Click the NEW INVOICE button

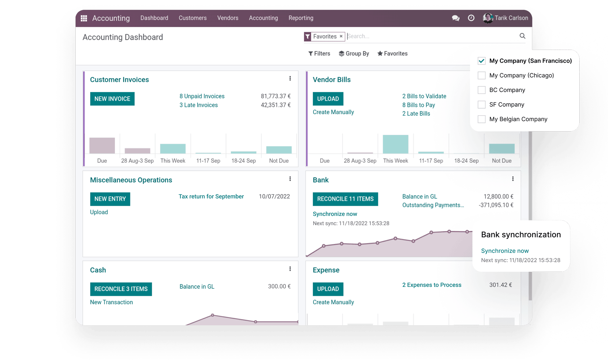coord(112,99)
